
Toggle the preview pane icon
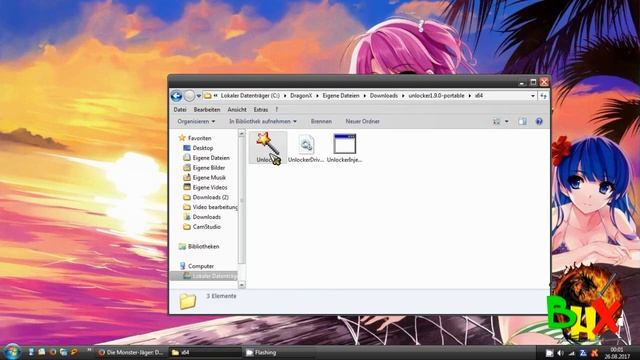(522, 121)
